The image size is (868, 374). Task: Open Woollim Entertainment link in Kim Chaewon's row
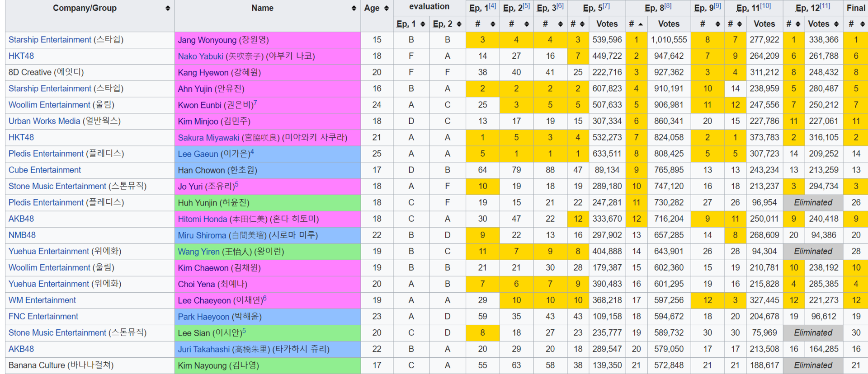click(49, 267)
